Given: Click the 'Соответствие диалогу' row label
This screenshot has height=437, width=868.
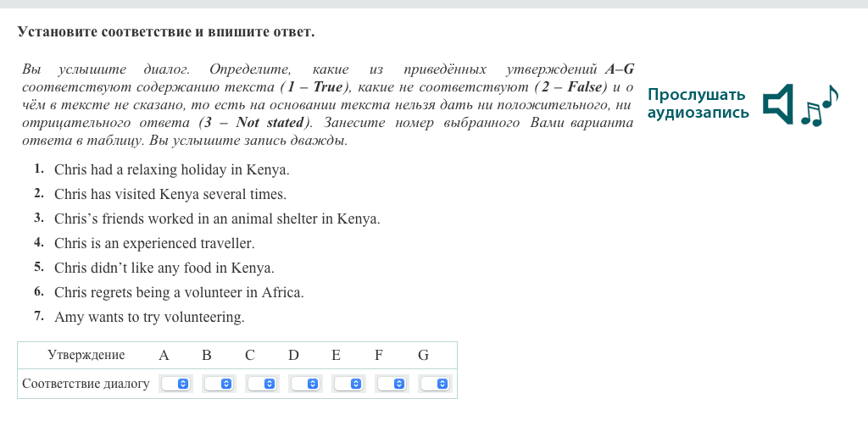Looking at the screenshot, I should click(86, 384).
